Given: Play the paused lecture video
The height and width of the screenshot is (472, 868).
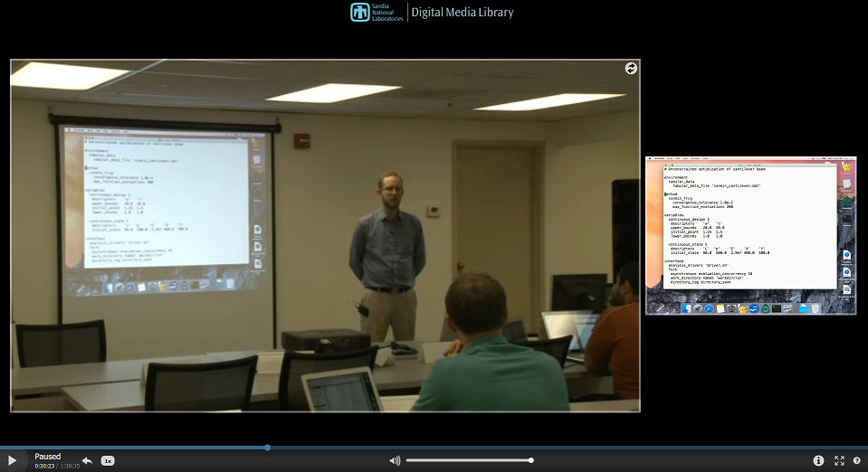Looking at the screenshot, I should tap(12, 461).
